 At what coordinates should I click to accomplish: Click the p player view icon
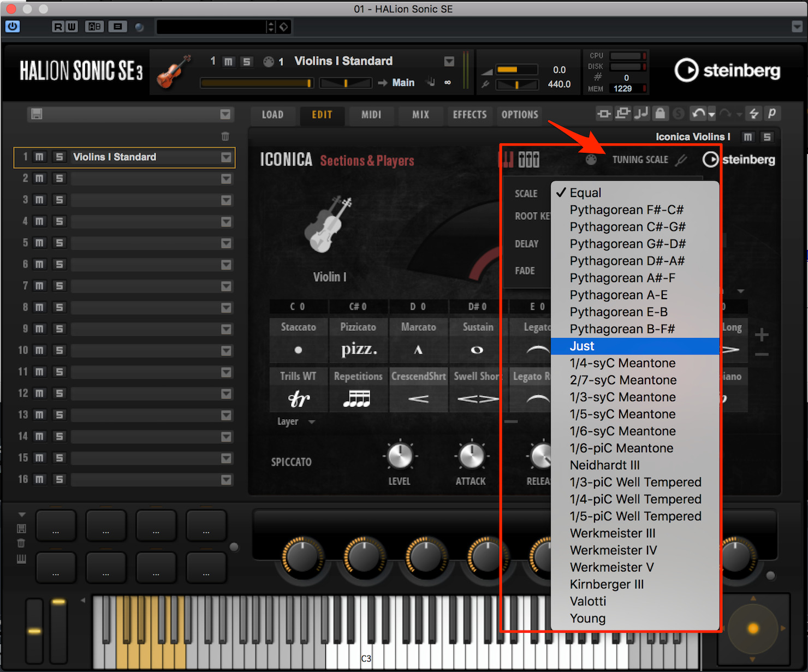pyautogui.click(x=772, y=113)
